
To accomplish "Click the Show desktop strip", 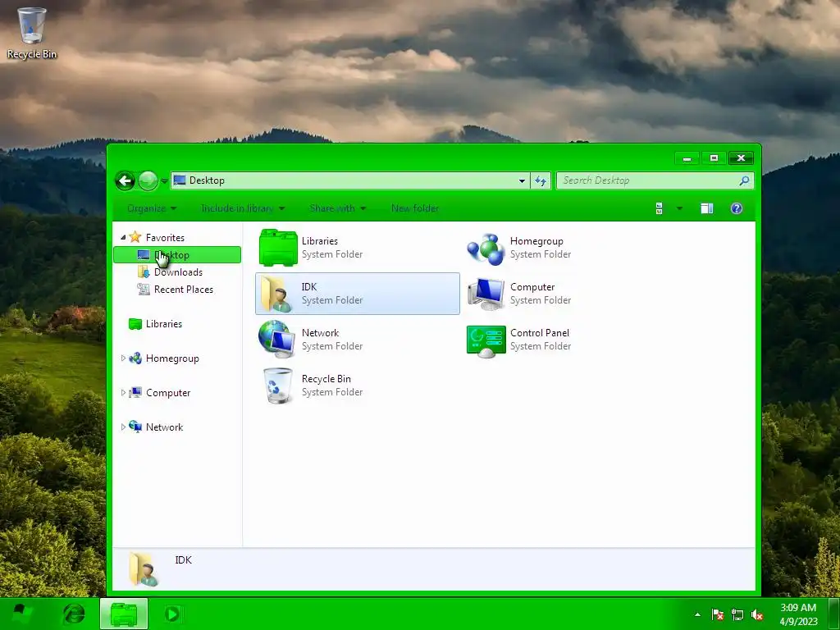I will pos(834,614).
